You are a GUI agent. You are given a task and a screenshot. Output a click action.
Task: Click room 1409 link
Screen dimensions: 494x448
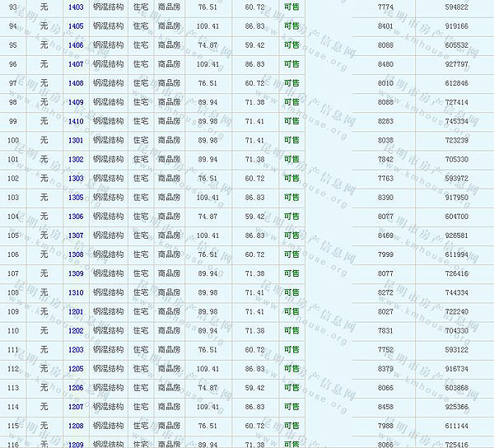click(76, 102)
